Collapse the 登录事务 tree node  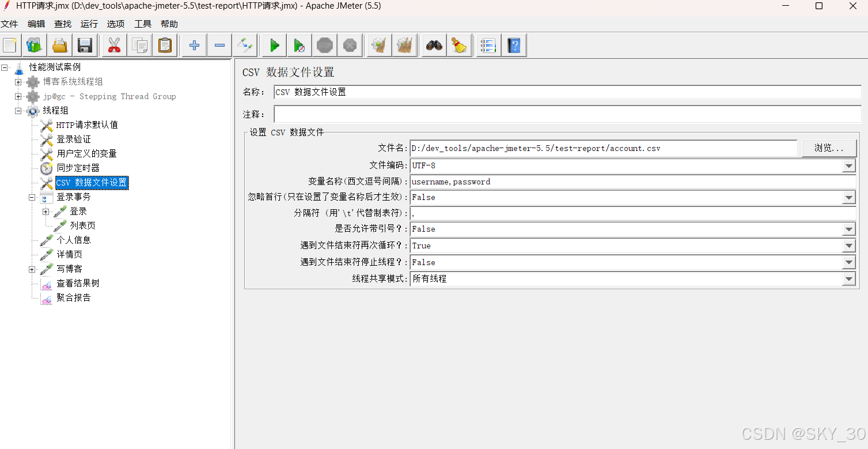pyautogui.click(x=32, y=197)
